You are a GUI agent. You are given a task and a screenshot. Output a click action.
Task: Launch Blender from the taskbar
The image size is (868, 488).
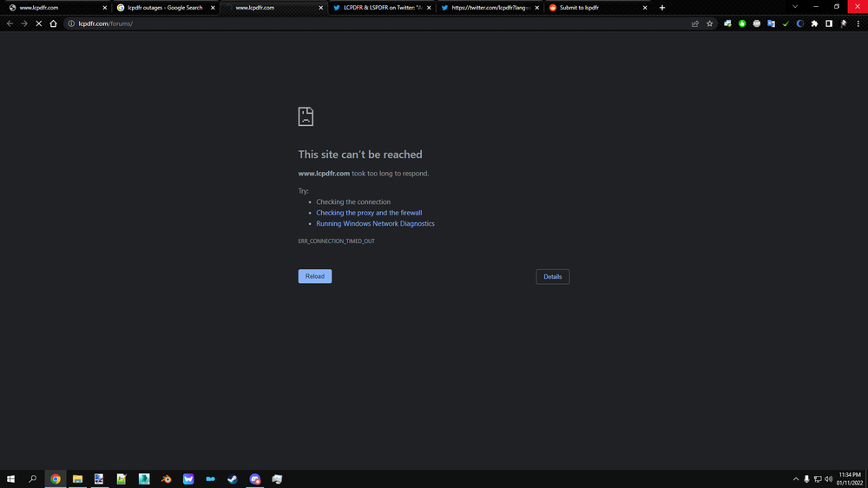(166, 479)
